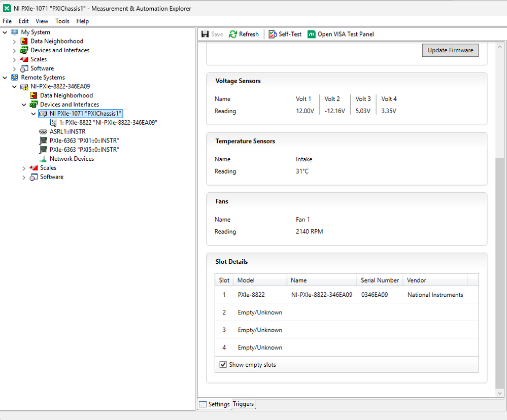Click the ASRL1::INSTR serial port icon
507x420 pixels.
click(x=43, y=132)
